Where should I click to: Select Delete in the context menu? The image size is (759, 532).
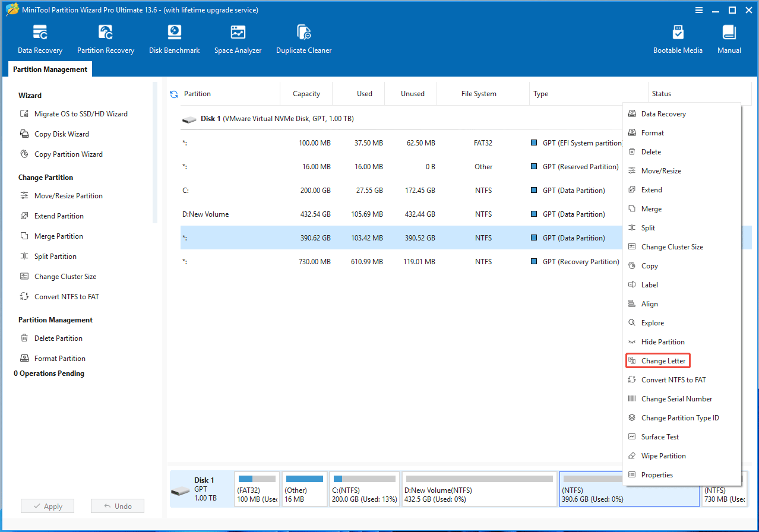[682, 152]
